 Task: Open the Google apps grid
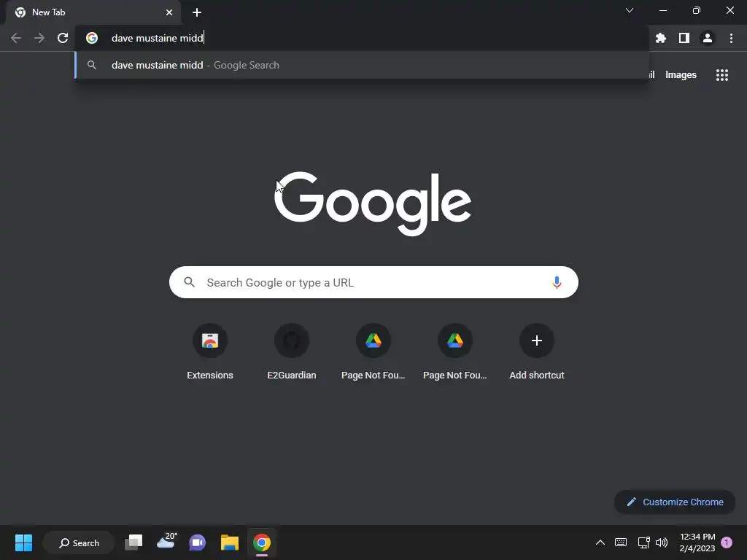pyautogui.click(x=722, y=75)
